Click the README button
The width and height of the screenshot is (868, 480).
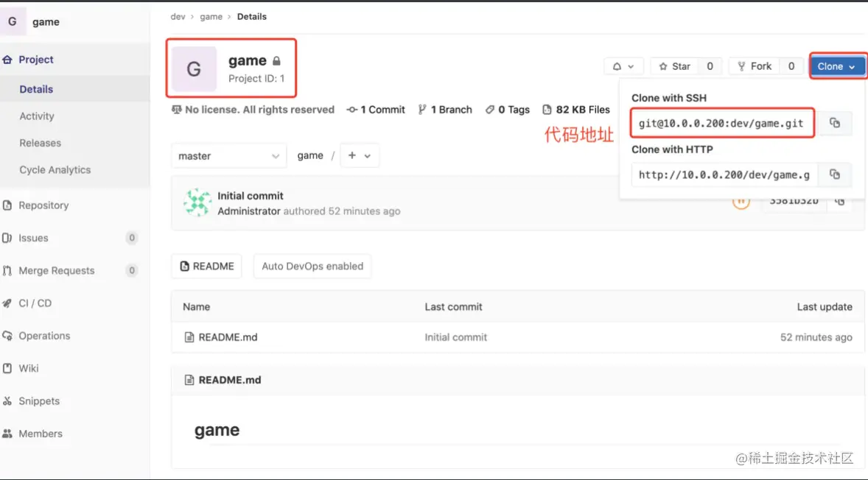click(x=206, y=266)
